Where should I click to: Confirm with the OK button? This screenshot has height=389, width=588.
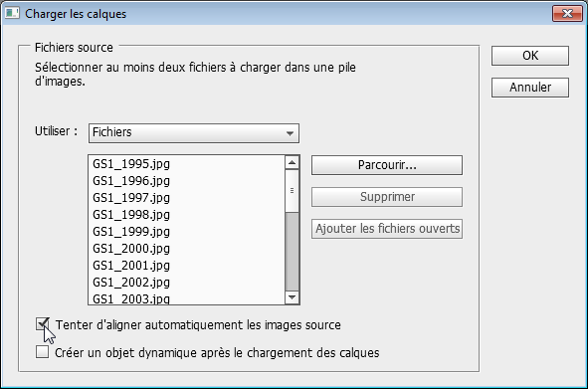pyautogui.click(x=530, y=56)
